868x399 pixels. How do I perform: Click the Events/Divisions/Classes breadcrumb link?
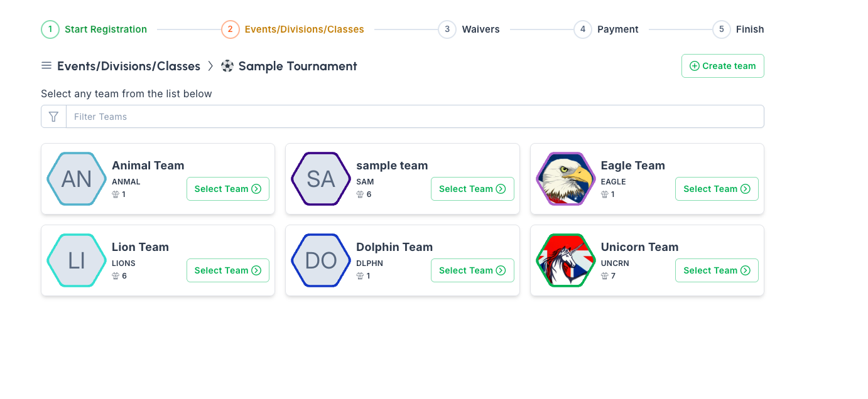coord(129,66)
